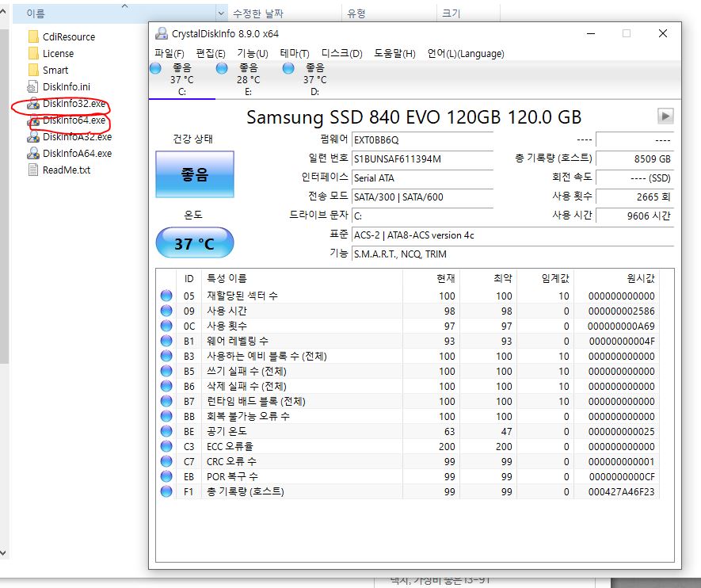Select the DiskInfo32.exe program icon
Screen dimensions: 701x588
click(33, 104)
